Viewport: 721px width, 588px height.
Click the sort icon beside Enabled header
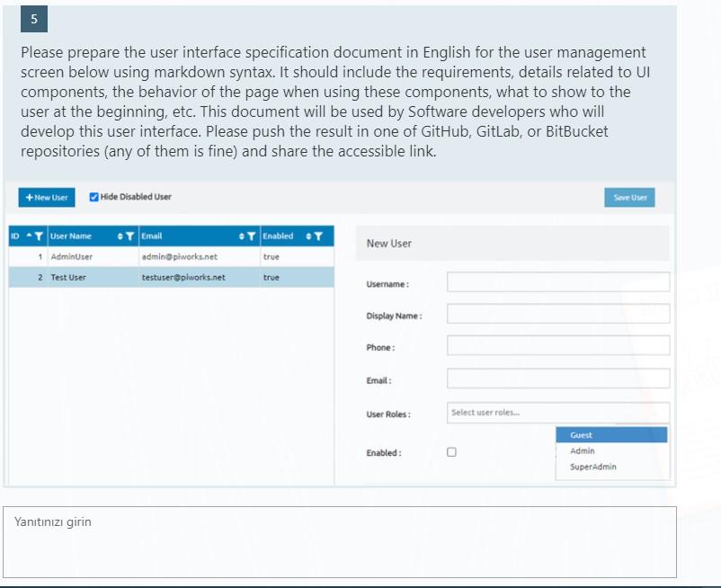(x=309, y=236)
